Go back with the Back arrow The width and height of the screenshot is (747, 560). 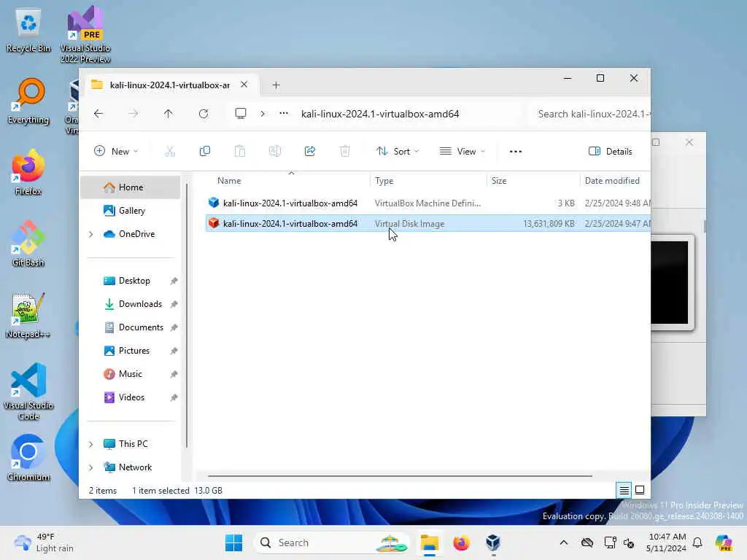point(98,114)
